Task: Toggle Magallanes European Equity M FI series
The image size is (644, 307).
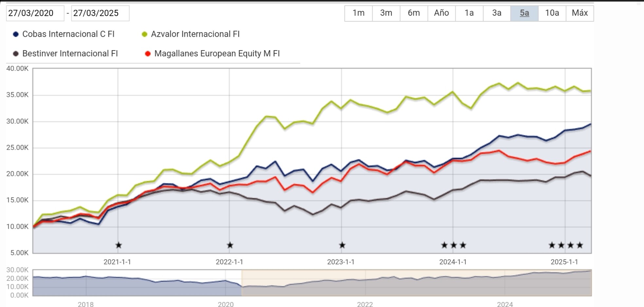Action: pyautogui.click(x=212, y=53)
